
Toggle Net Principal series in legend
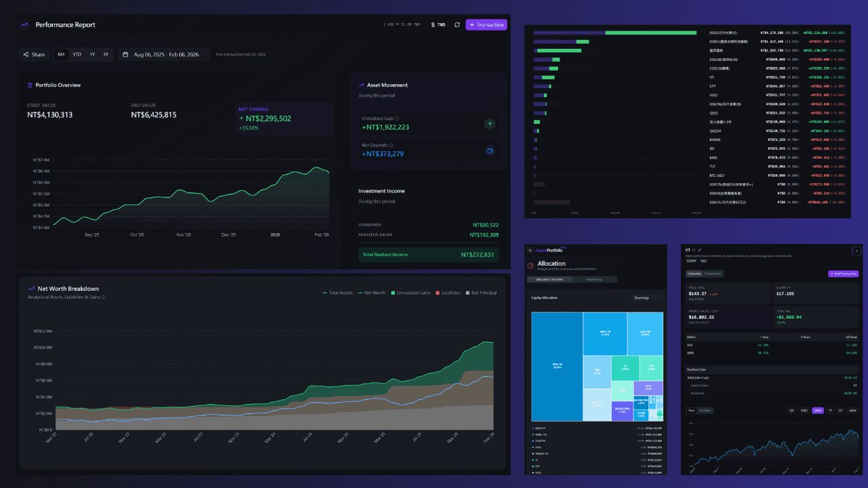481,293
